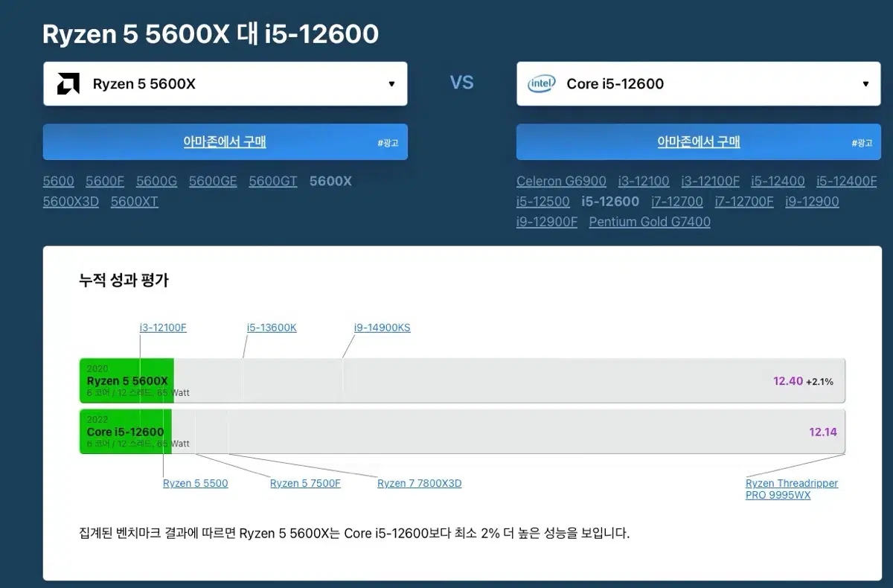Click the Ryzen 5 7500F chart label
Screen dimensions: 893x588
click(305, 483)
